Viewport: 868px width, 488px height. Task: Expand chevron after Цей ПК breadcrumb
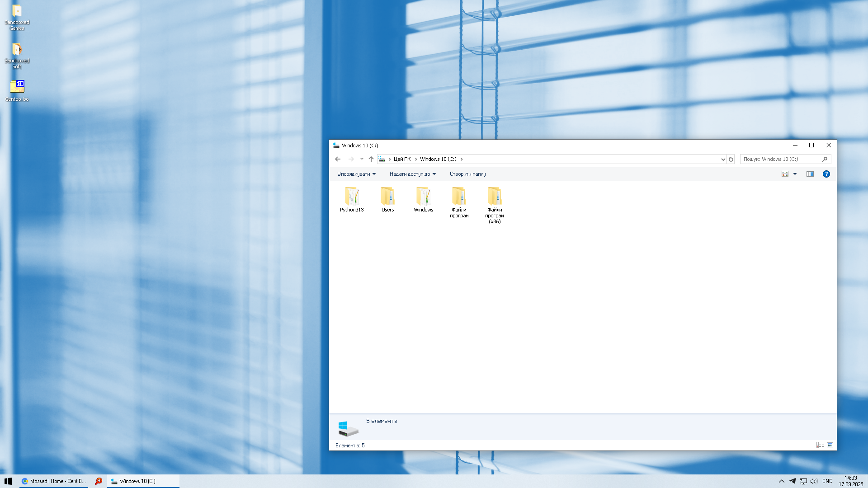[x=416, y=159]
